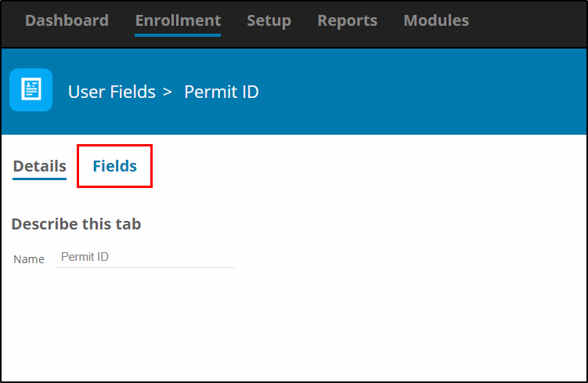Click the User Fields document icon
Image resolution: width=588 pixels, height=383 pixels.
click(x=31, y=89)
